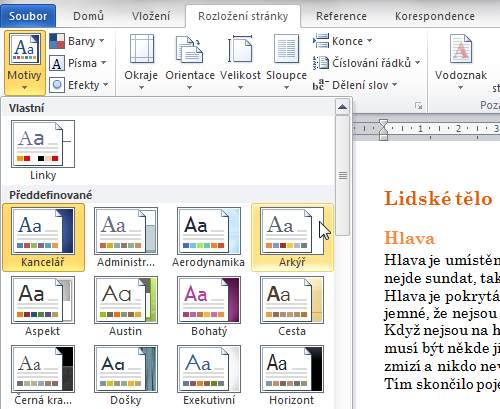Click the Konce breaks icon
Viewport: 500px width, 409px height.
coord(321,41)
